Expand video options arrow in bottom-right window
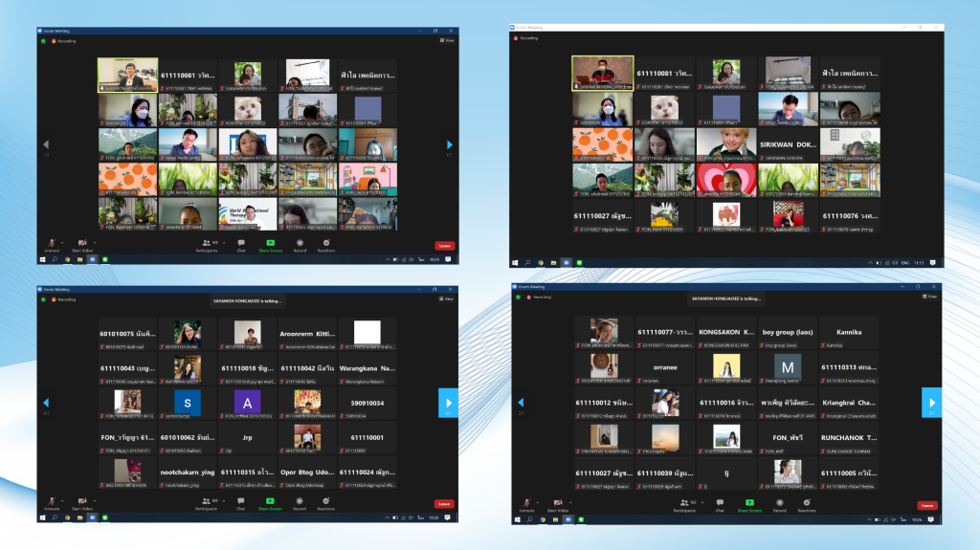This screenshot has height=550, width=980. click(570, 502)
